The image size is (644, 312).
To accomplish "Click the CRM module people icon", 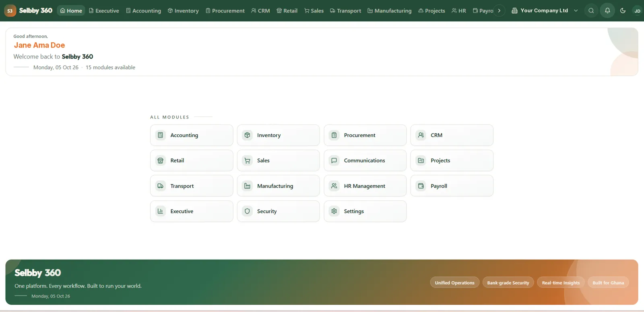I will 421,135.
